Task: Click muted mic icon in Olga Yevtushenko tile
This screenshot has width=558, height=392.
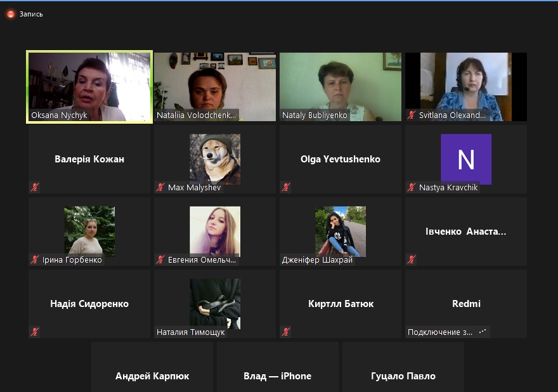Action: click(x=286, y=187)
